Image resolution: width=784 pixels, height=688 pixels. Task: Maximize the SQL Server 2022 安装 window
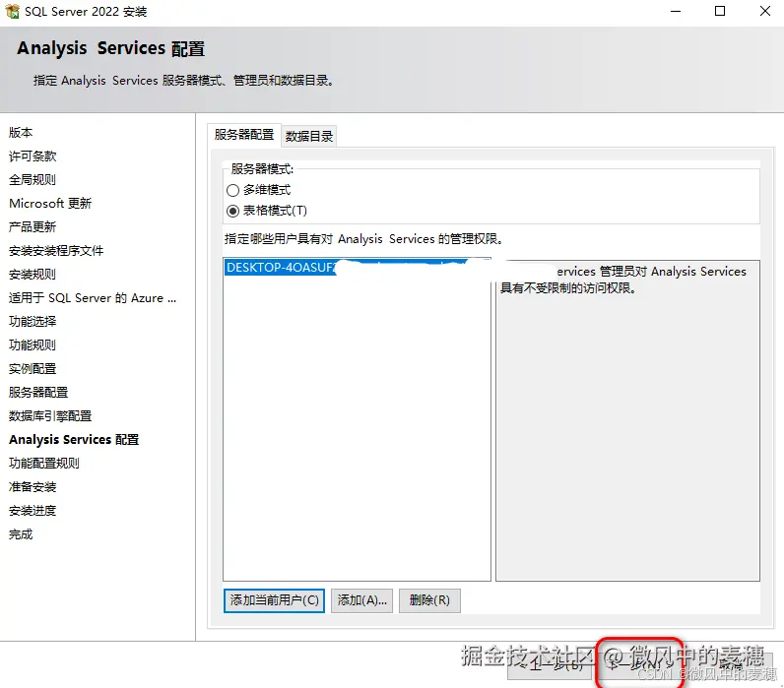tap(720, 11)
